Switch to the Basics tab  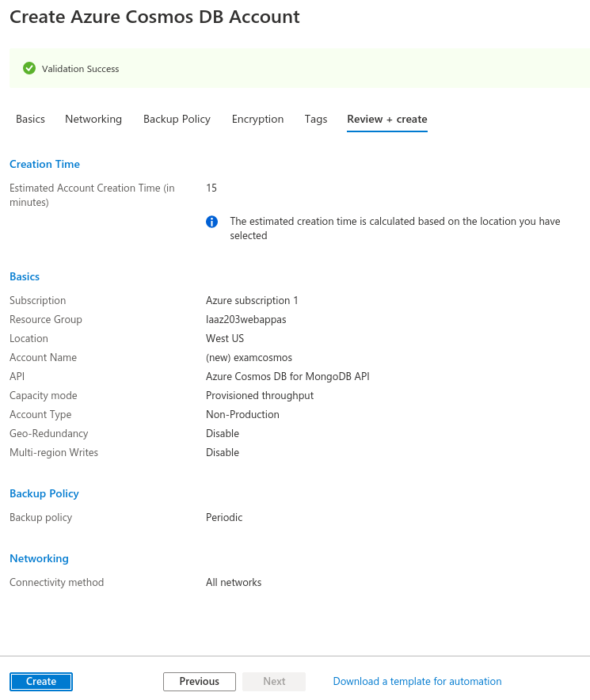click(30, 119)
